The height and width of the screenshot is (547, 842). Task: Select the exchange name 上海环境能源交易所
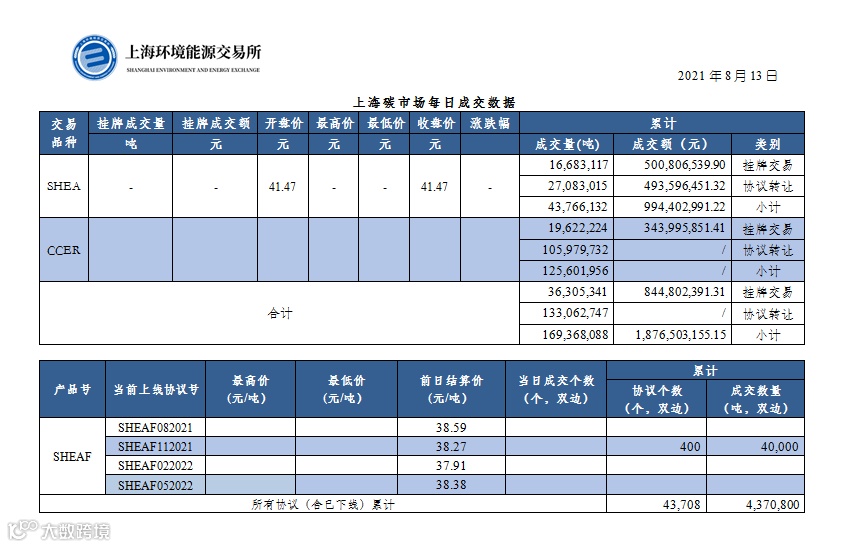coord(193,52)
